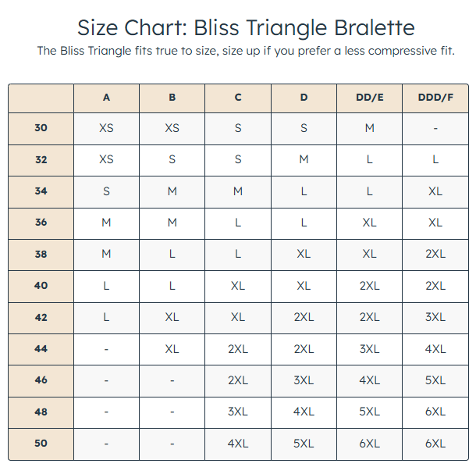Viewport: 476px width, 467px height.
Task: Click the C cup column header
Action: [238, 98]
